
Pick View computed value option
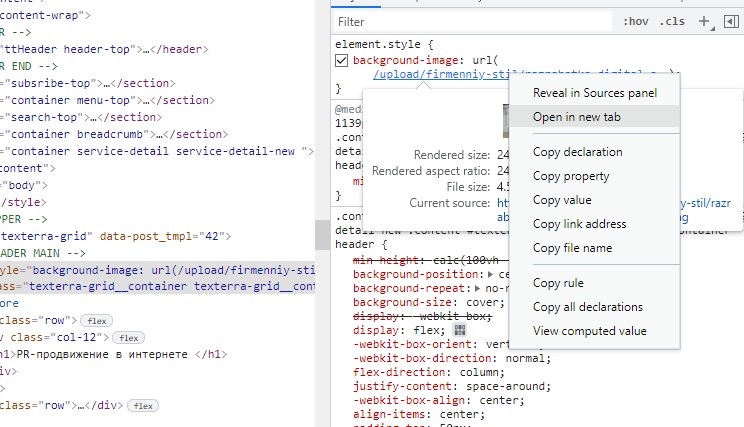589,331
